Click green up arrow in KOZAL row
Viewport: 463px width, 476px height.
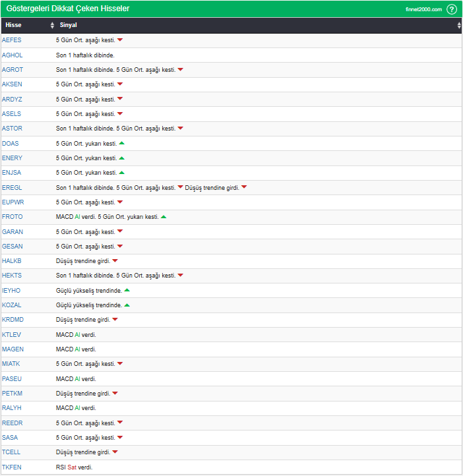tap(127, 305)
